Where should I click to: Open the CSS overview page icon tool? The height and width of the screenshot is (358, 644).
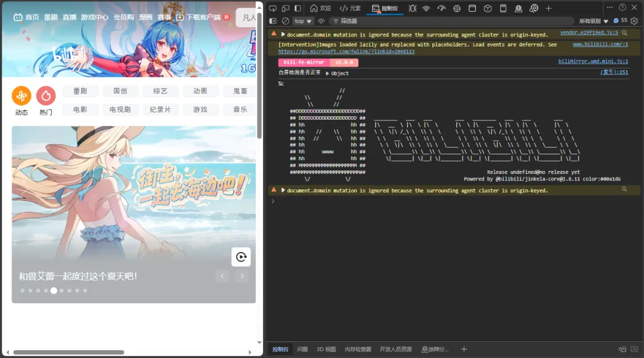503,8
